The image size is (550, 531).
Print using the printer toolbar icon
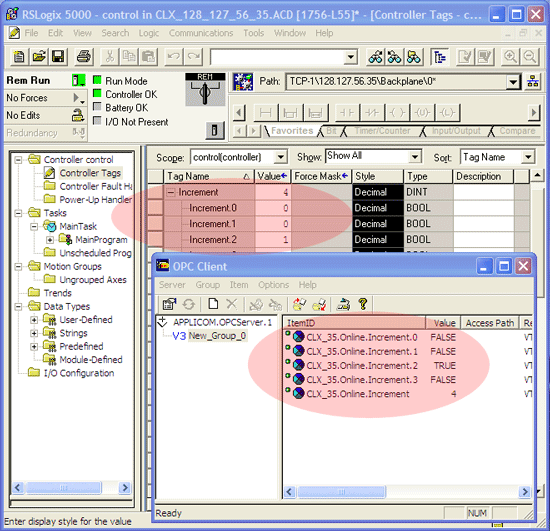click(x=83, y=57)
